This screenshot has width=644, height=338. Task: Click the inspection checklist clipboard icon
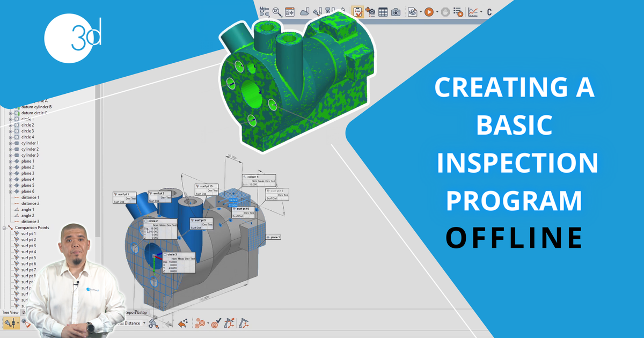(x=357, y=11)
